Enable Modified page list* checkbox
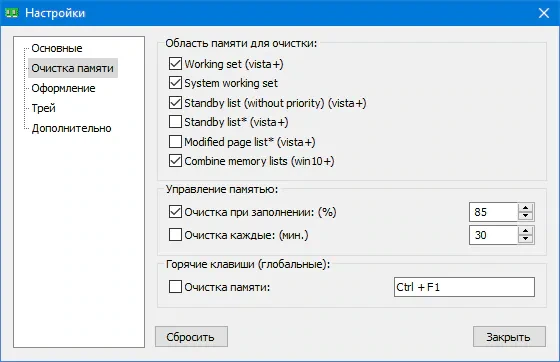This screenshot has width=560, height=362. (175, 142)
